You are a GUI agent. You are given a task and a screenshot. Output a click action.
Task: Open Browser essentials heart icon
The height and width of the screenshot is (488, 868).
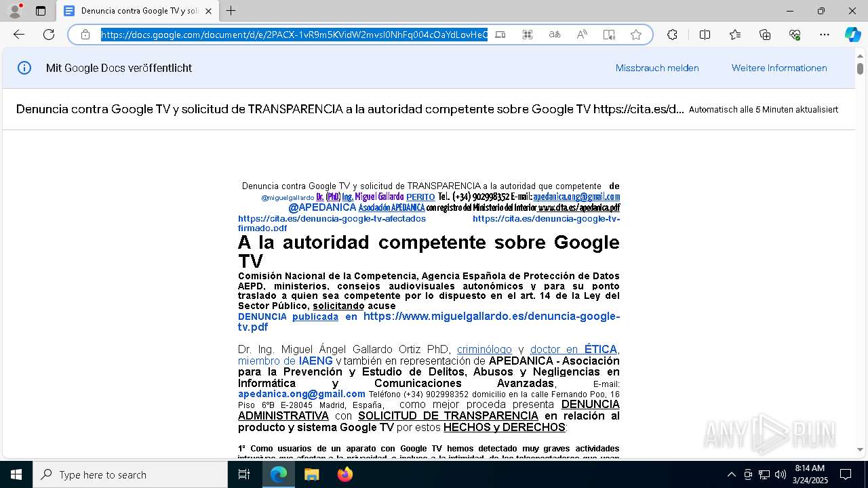795,35
